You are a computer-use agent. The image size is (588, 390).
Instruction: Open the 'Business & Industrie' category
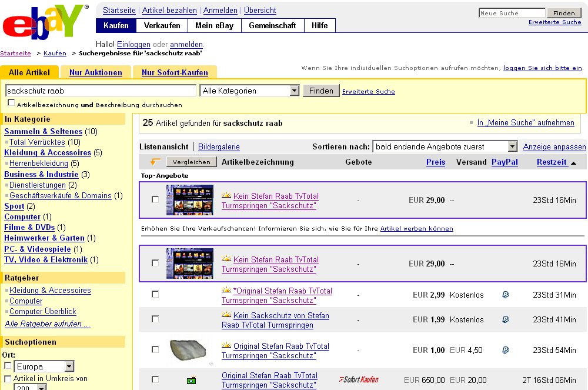point(41,174)
